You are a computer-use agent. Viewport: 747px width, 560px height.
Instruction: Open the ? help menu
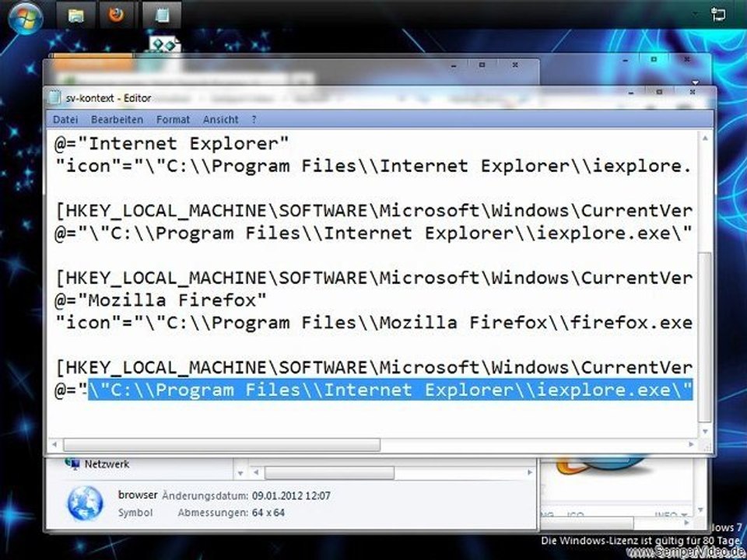[x=254, y=120]
